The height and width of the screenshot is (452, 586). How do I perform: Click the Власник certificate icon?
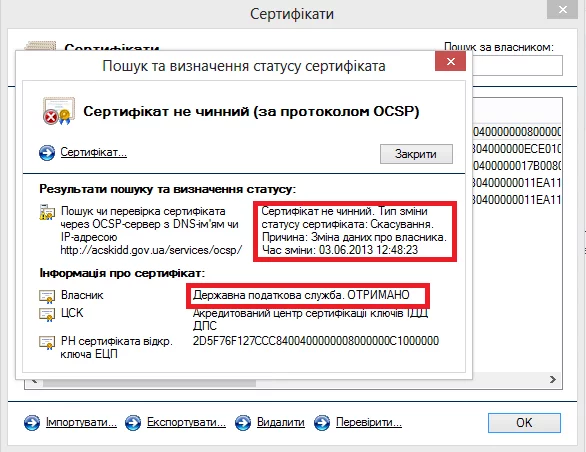[x=47, y=296]
